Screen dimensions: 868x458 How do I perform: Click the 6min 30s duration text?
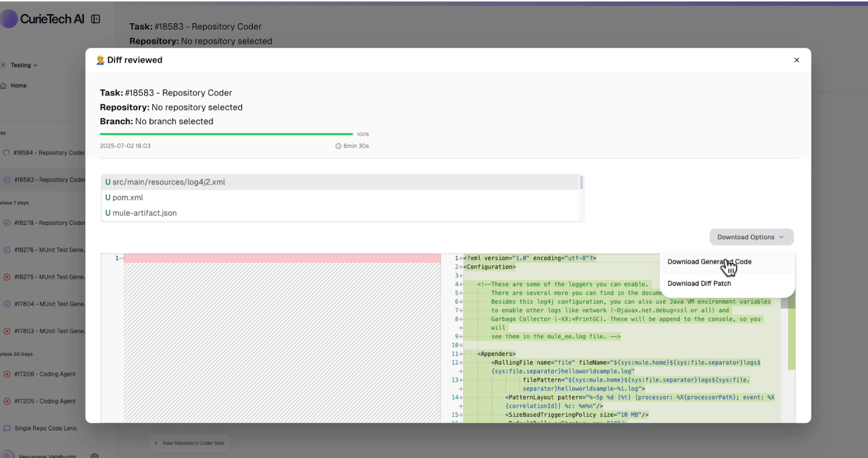[356, 146]
